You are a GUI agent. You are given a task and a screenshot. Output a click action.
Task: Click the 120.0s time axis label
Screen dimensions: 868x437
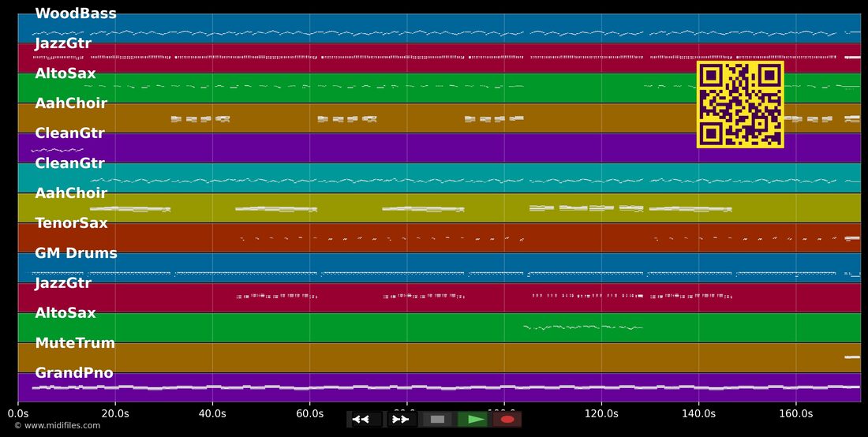point(601,413)
